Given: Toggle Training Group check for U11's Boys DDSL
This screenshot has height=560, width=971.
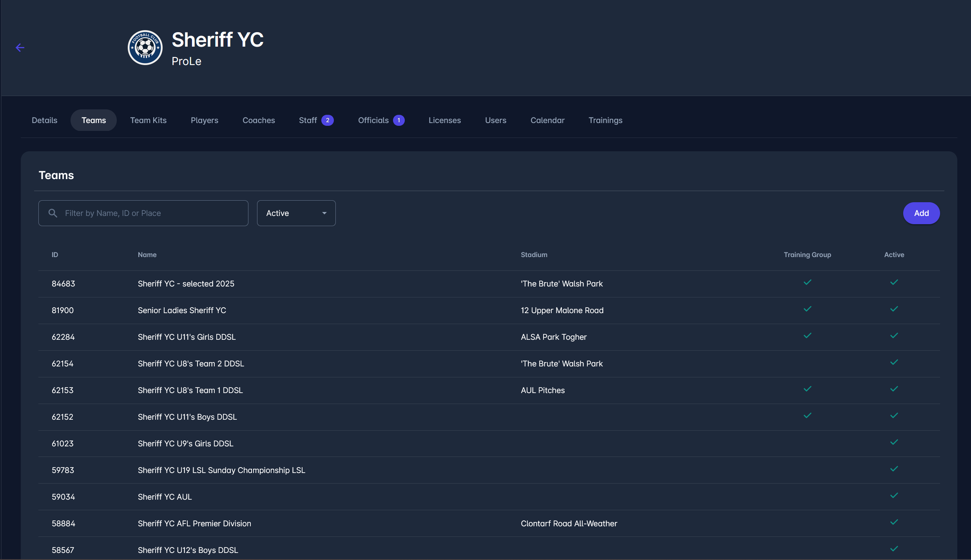Looking at the screenshot, I should [x=807, y=416].
